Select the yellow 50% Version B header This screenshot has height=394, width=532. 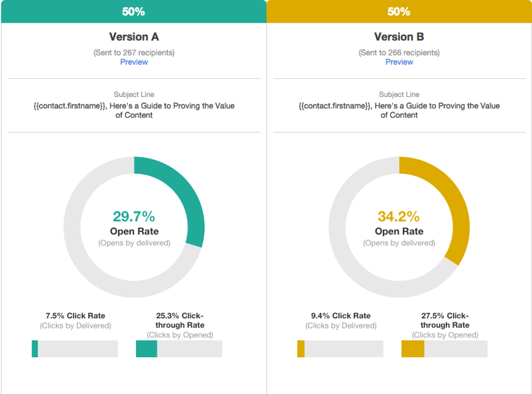click(x=399, y=11)
